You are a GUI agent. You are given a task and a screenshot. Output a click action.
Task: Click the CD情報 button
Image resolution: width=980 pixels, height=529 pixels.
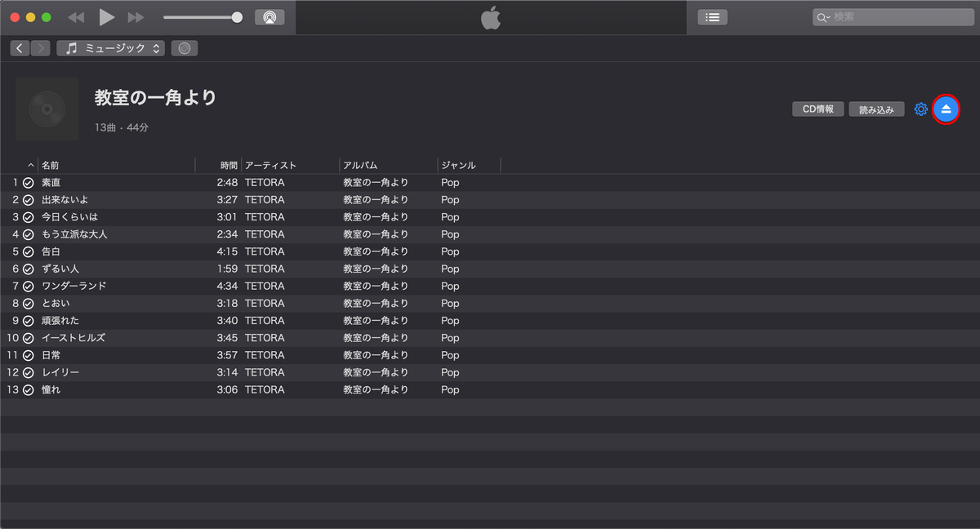click(818, 109)
